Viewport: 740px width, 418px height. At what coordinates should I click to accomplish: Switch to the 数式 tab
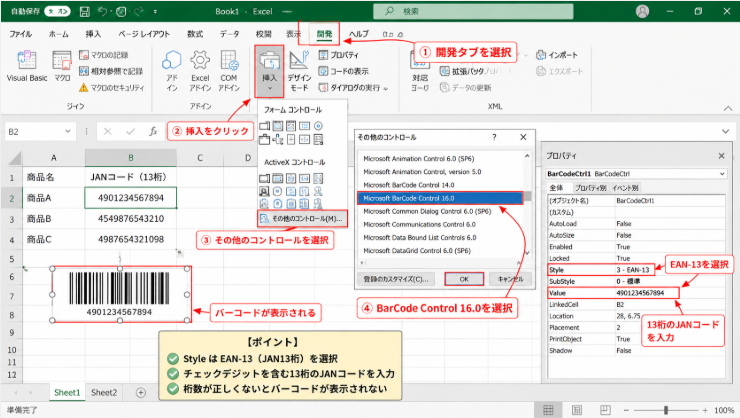195,34
